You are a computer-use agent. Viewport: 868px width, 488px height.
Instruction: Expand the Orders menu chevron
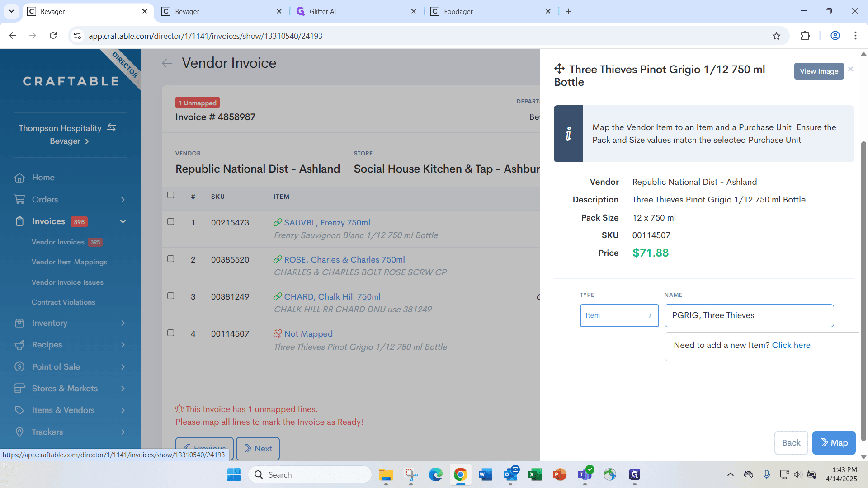[123, 200]
